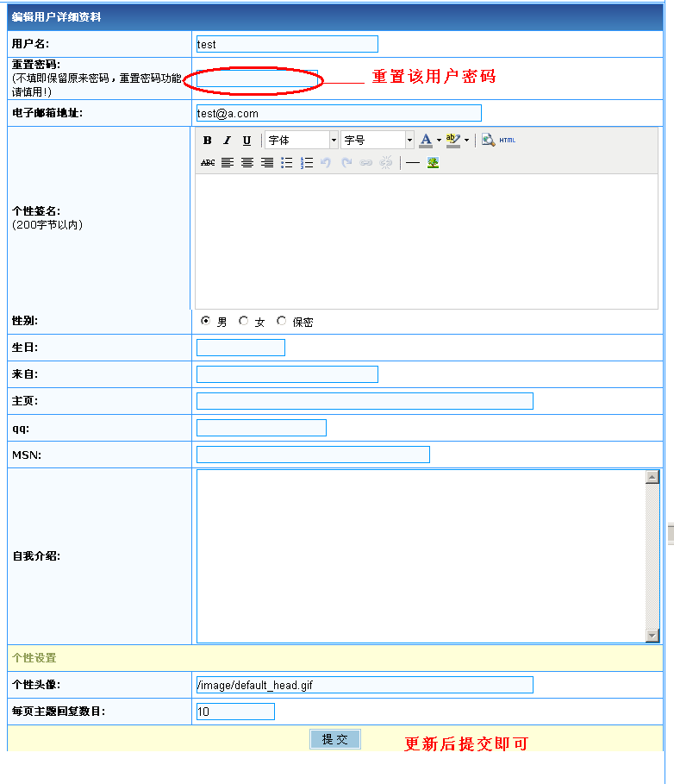This screenshot has width=674, height=784.
Task: Click the remove link icon
Action: 386,162
